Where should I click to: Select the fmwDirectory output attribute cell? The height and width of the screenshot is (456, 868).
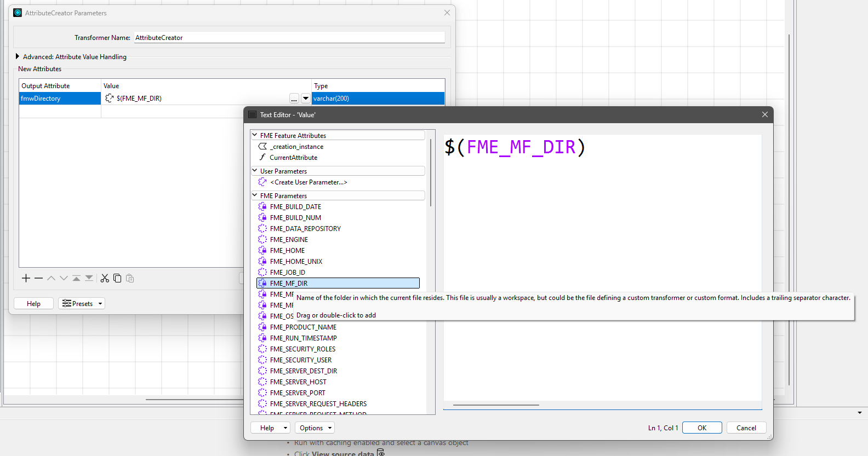(60, 99)
